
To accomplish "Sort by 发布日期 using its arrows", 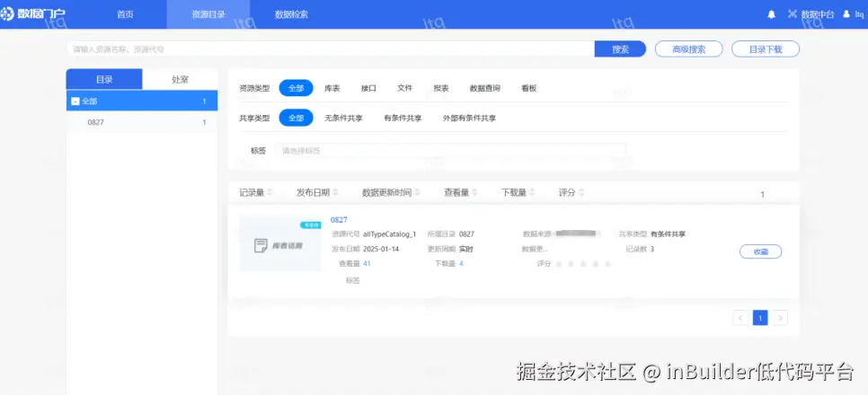I will pos(335,192).
